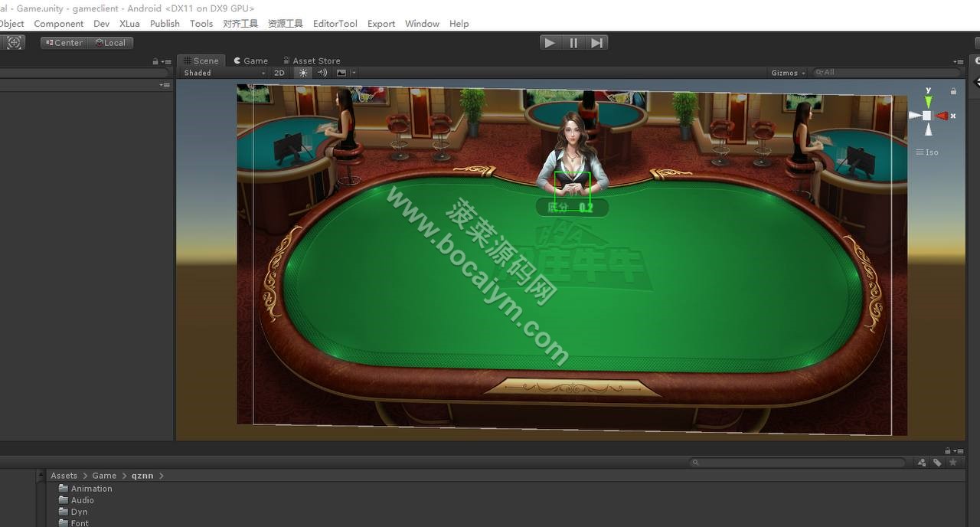Navigate to Game in the breadcrumb
Screen dimensions: 980x527
[x=104, y=476]
